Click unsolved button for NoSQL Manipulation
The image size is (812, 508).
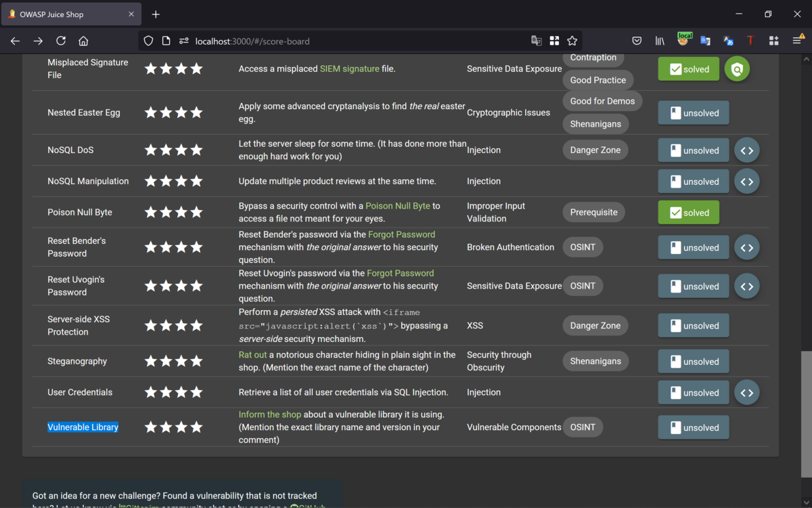(x=693, y=182)
